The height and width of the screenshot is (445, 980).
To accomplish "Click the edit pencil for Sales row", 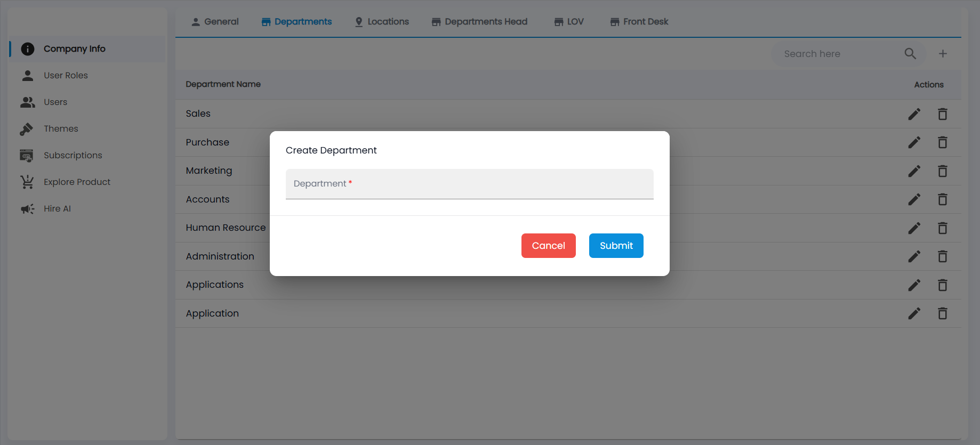I will 914,114.
